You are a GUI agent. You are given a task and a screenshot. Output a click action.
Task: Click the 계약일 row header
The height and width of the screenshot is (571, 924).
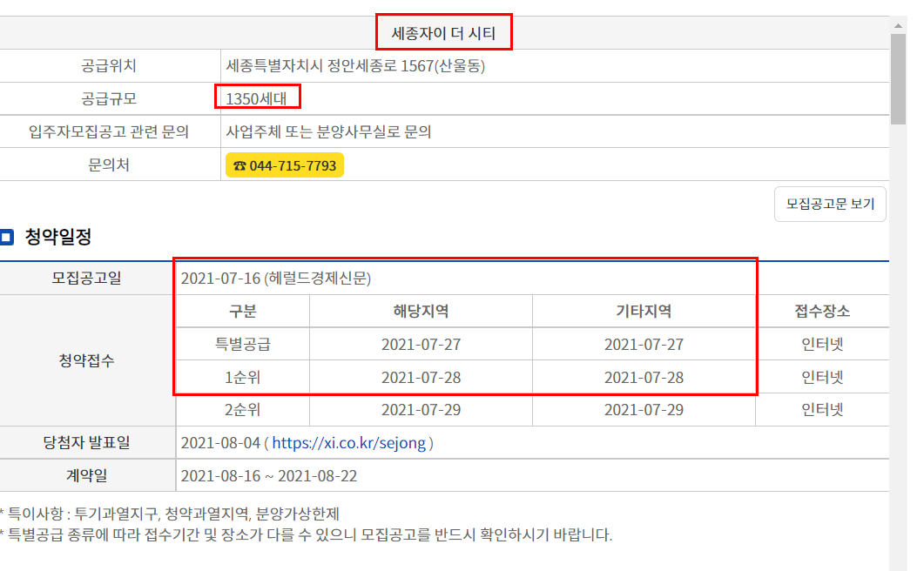(x=87, y=476)
